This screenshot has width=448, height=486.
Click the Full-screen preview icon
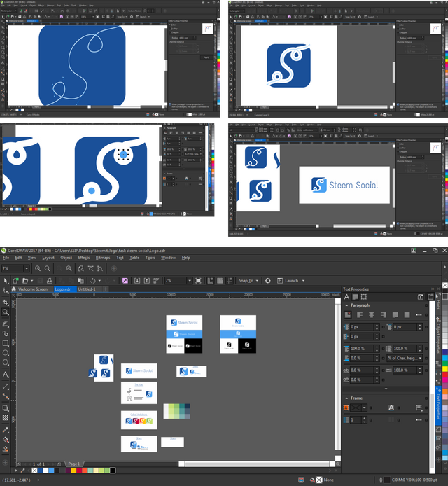199,281
